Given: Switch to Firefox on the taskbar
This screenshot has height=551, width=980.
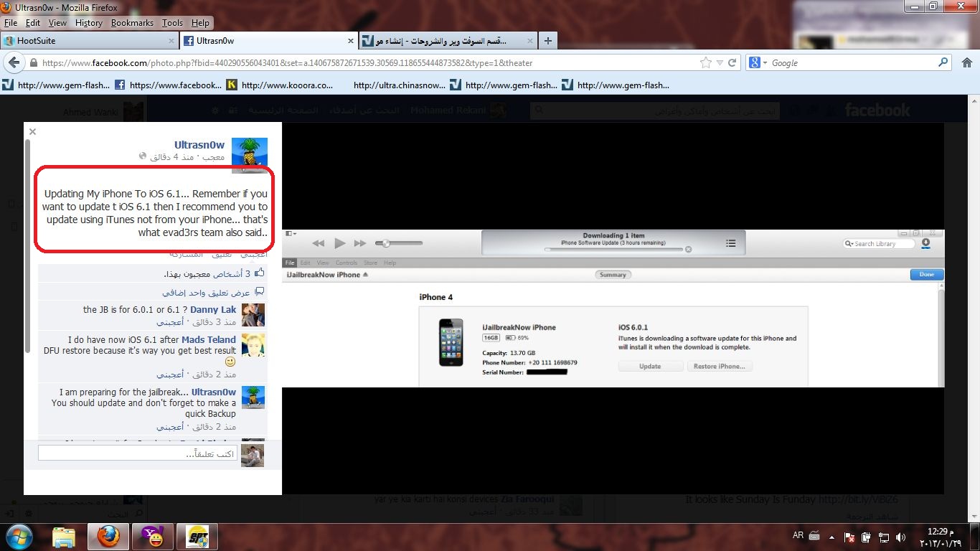Looking at the screenshot, I should pos(108,537).
